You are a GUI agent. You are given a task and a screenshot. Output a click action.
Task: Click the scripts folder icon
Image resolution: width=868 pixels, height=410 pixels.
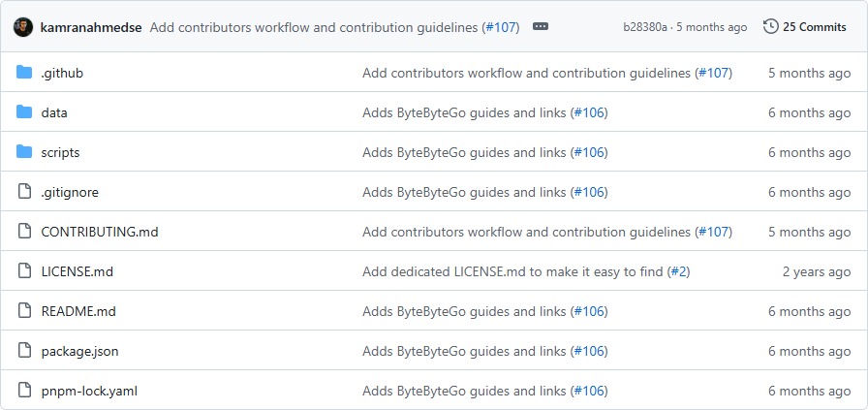25,152
